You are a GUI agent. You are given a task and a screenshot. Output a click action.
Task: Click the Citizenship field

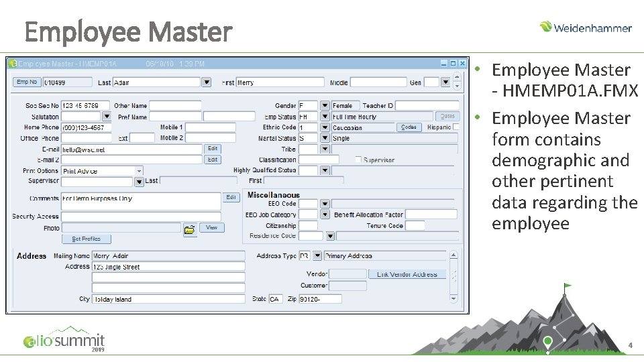point(308,225)
